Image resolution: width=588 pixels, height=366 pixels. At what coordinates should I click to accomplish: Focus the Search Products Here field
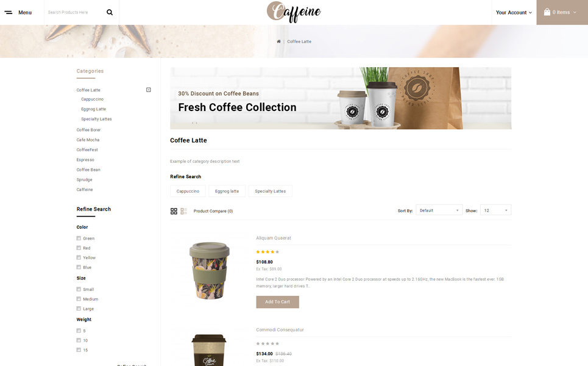tap(75, 12)
